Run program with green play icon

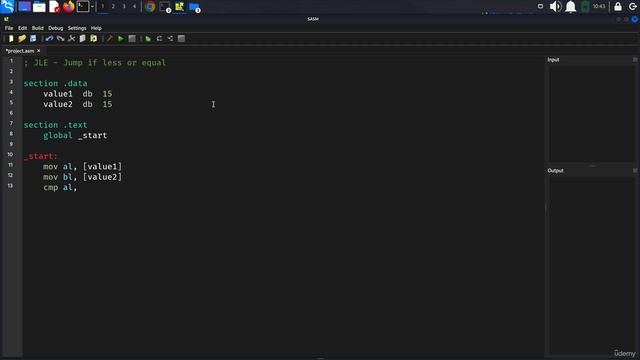pos(121,38)
